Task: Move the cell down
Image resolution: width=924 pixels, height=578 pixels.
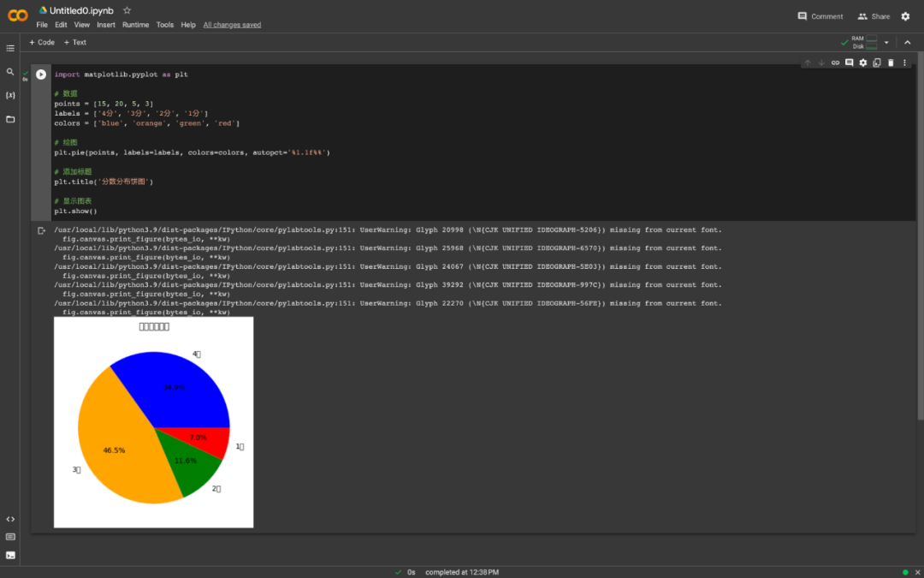Action: click(821, 63)
